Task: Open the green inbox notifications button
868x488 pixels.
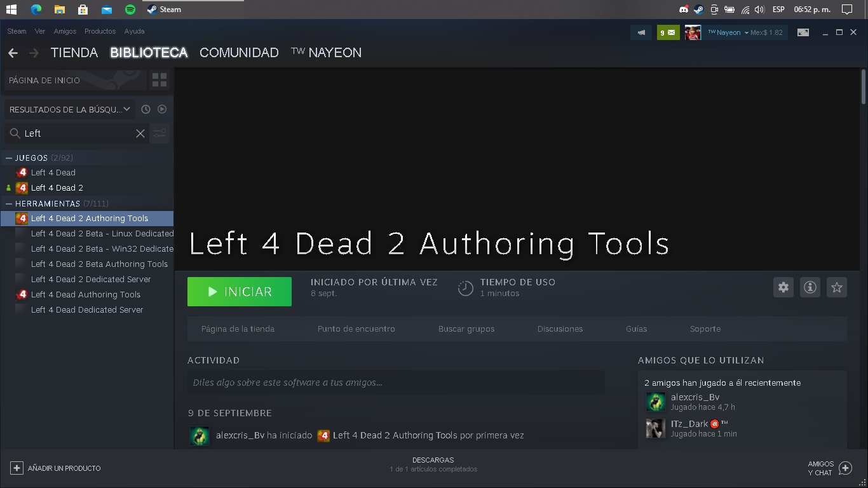Action: 668,32
